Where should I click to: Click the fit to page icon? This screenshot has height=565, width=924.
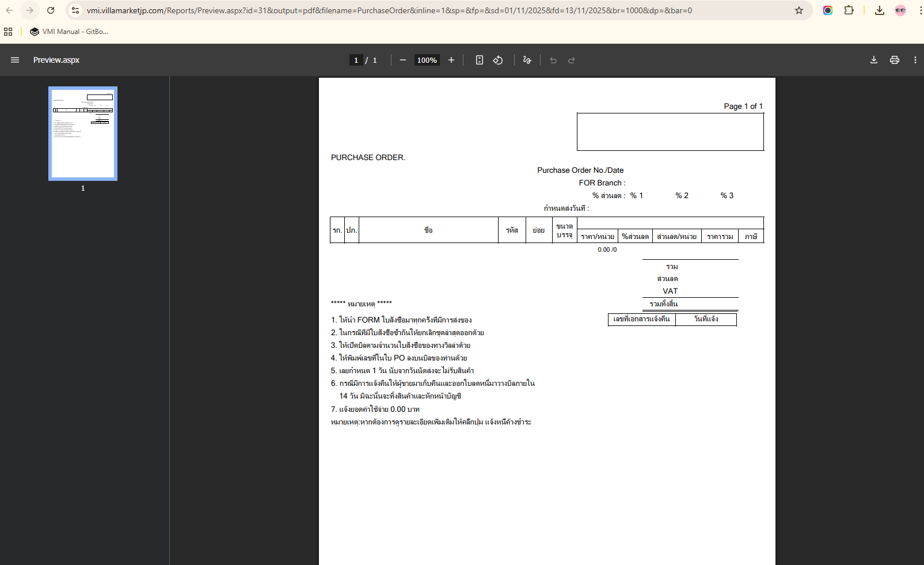(479, 60)
